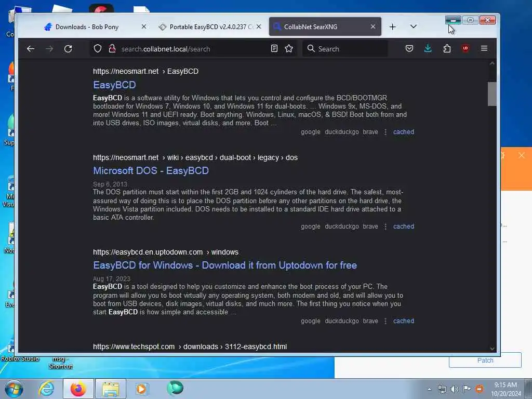The image size is (532, 399).
Task: Open the Pocket save icon
Action: click(409, 48)
